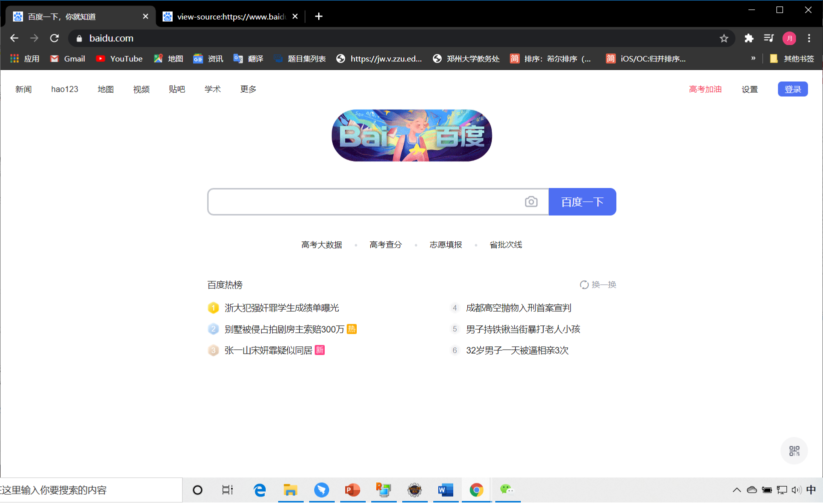Open the YouTube bookmark

119,58
